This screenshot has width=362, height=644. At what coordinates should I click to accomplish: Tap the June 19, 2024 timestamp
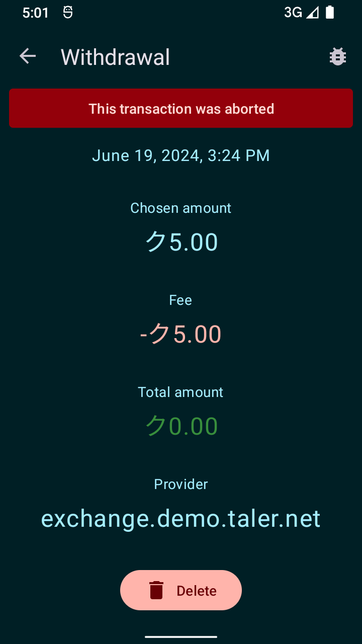(x=181, y=155)
